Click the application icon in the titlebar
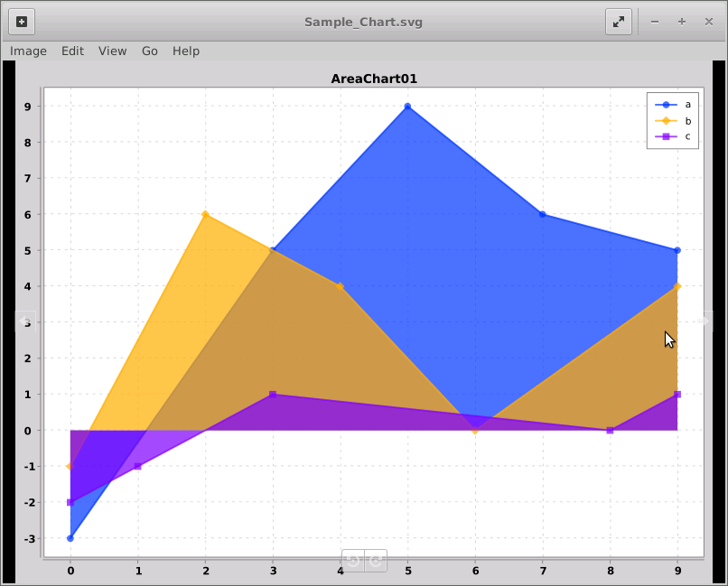 (x=20, y=21)
